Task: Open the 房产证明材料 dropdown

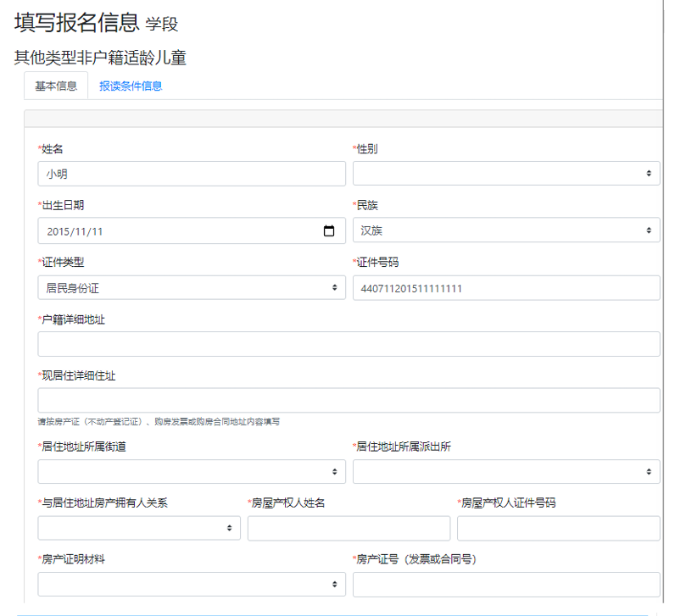Action: [x=192, y=584]
